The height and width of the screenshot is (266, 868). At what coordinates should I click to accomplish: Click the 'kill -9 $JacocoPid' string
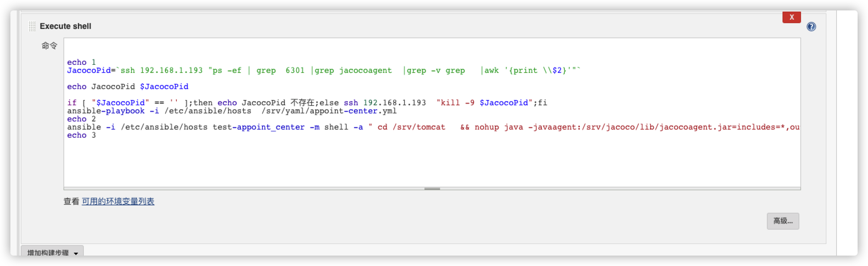click(x=484, y=103)
